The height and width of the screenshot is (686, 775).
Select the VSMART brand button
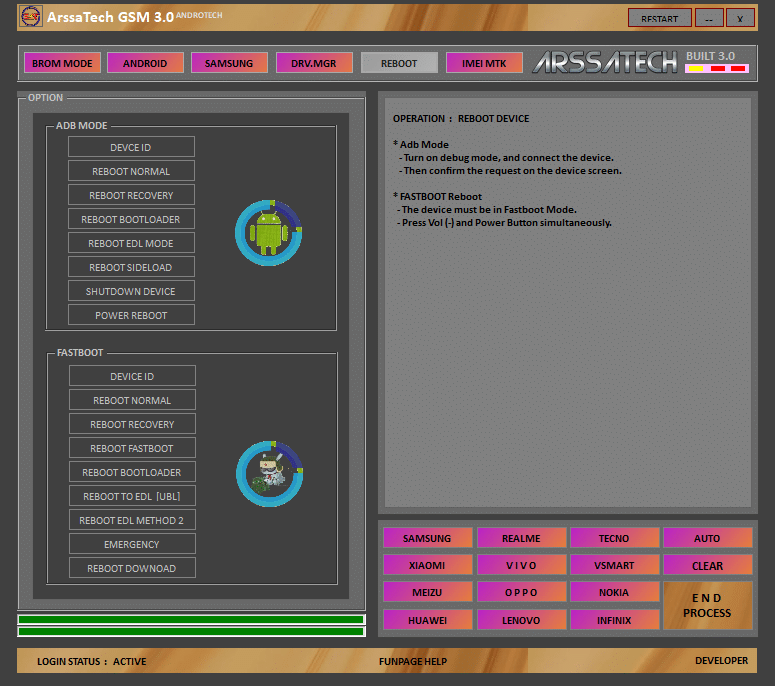pos(614,565)
